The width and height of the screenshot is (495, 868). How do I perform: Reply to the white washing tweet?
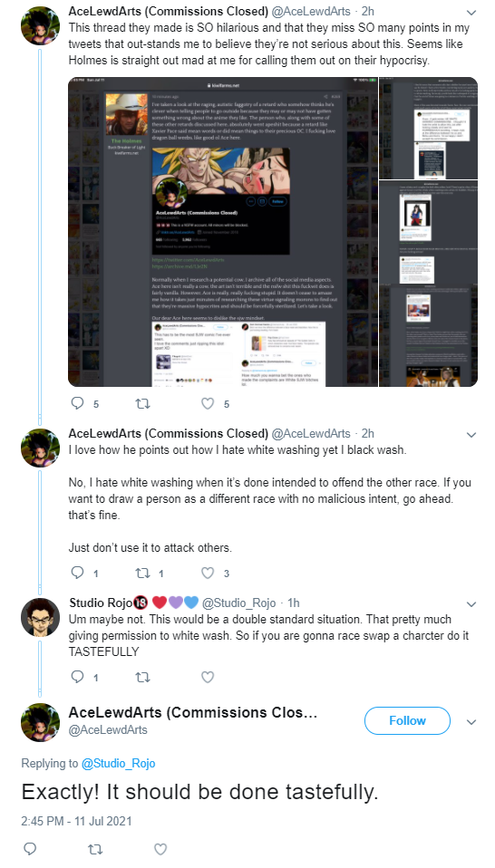(x=78, y=573)
